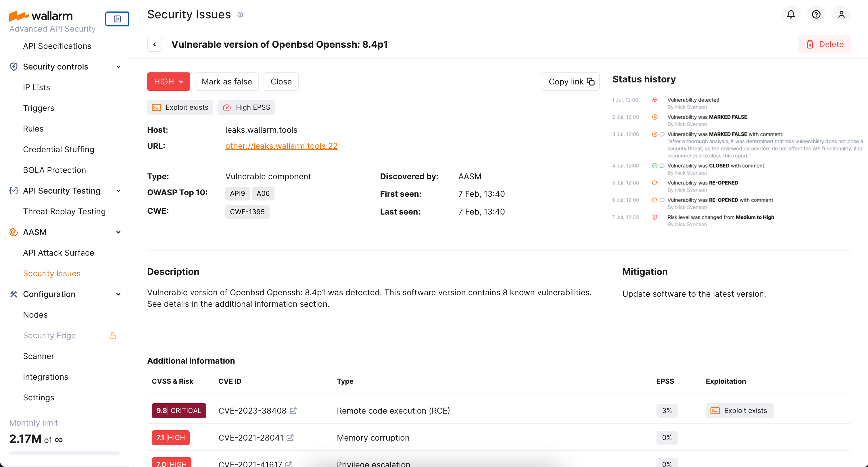Toggle the Exploit exists badge

tap(180, 107)
